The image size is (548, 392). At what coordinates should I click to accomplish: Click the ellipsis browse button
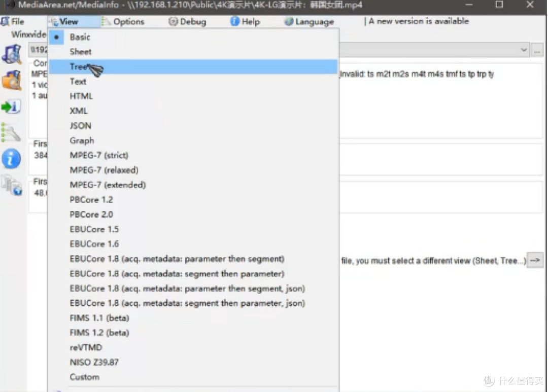(537, 50)
